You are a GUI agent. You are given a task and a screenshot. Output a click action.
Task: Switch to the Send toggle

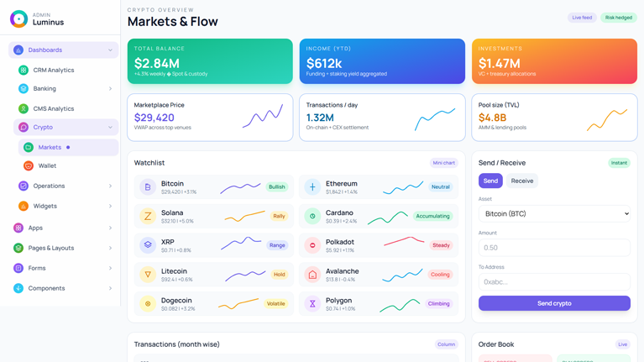tap(490, 181)
